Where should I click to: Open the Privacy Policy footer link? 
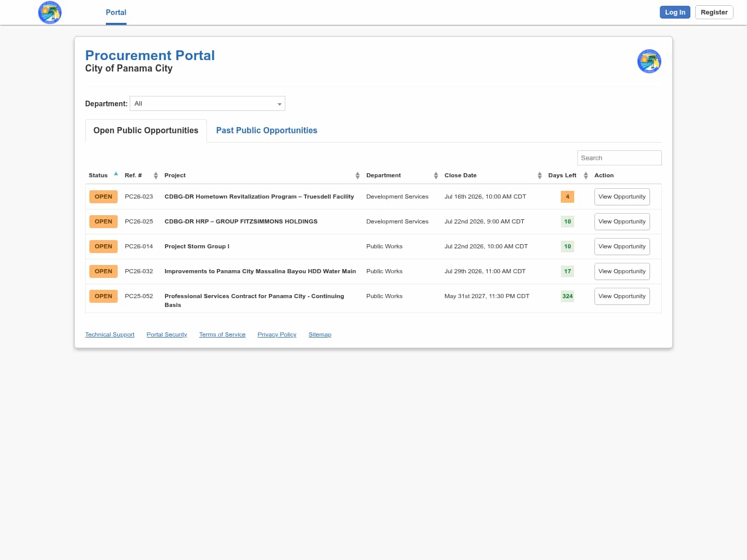277,334
